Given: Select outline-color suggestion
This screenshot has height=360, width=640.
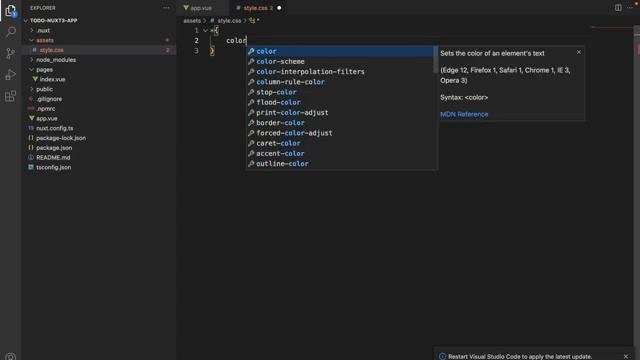Looking at the screenshot, I should tap(340, 164).
